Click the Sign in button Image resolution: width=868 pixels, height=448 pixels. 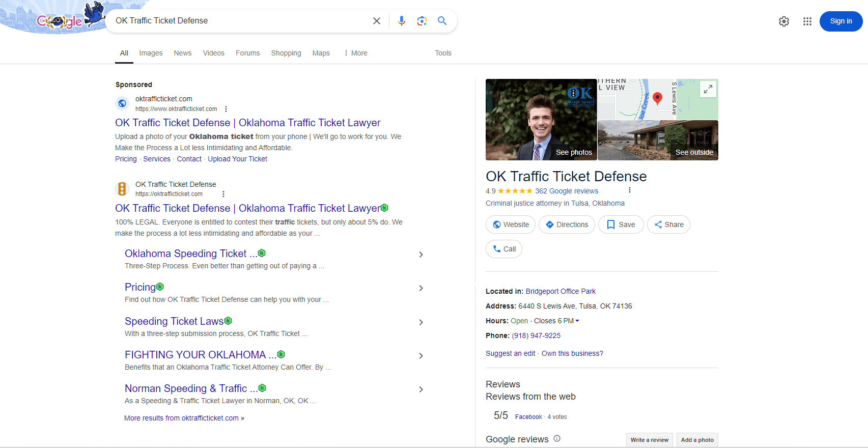pos(841,21)
